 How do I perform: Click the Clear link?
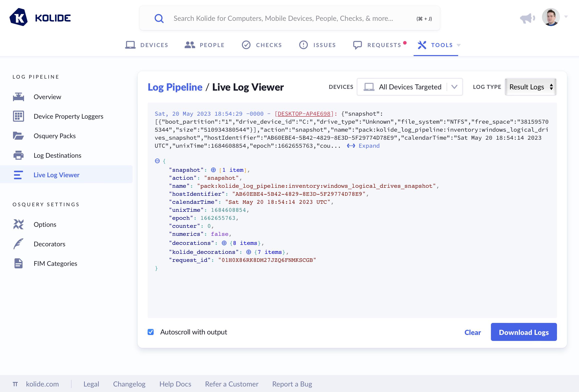click(x=472, y=332)
